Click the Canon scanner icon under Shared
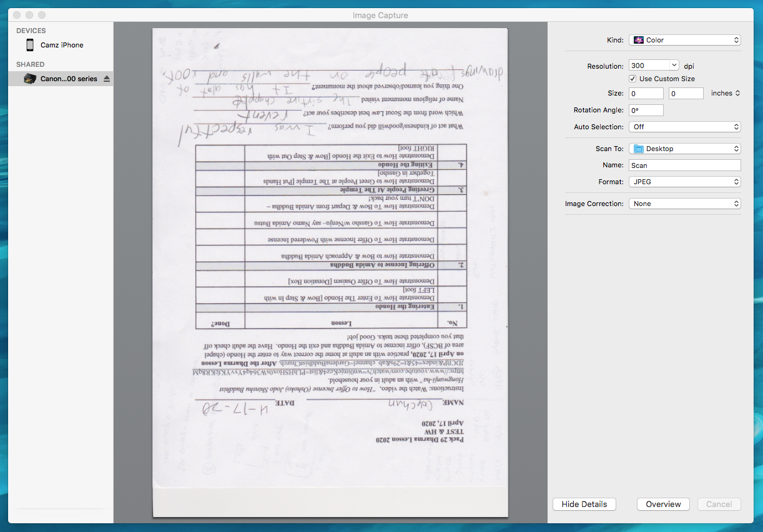763x532 pixels. pyautogui.click(x=30, y=78)
